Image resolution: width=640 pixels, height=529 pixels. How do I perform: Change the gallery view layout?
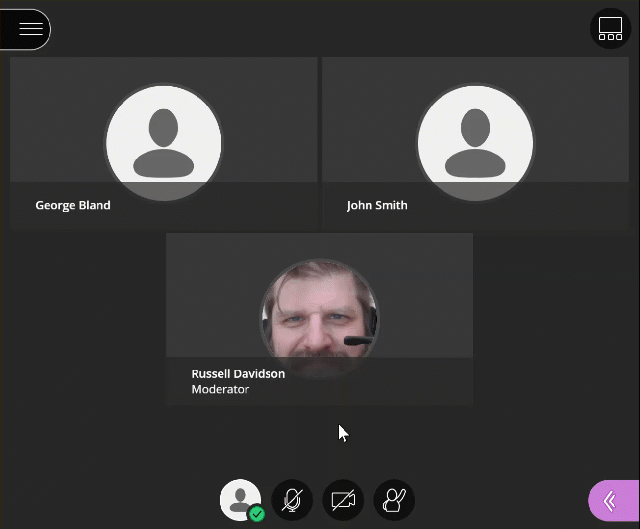point(610,29)
